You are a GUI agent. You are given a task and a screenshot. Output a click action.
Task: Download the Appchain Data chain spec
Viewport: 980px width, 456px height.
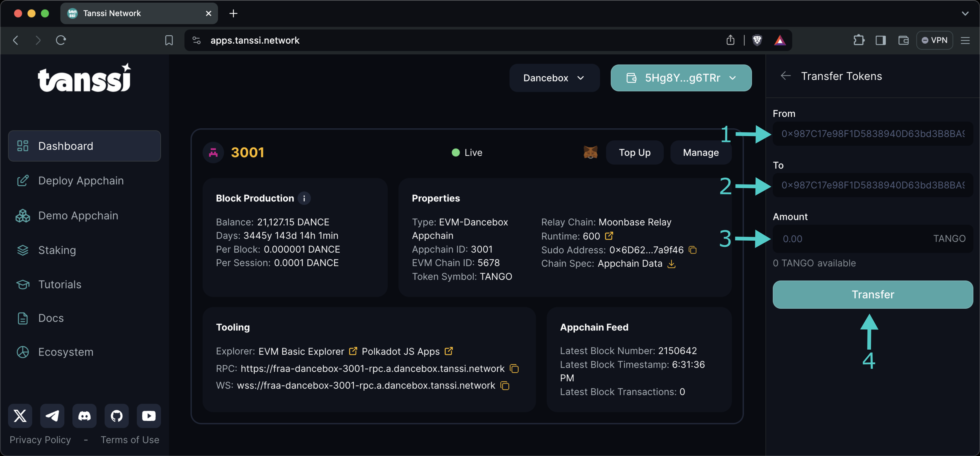672,264
